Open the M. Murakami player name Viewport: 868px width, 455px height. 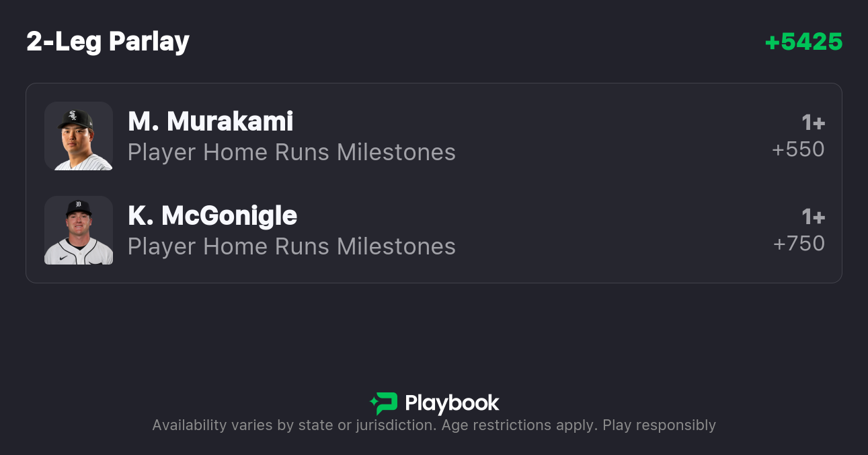coord(210,122)
